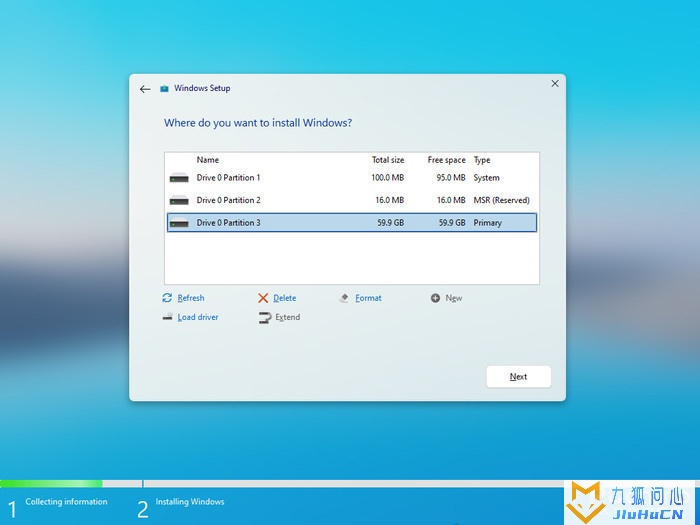The image size is (700, 525).
Task: Click the drive icon for Partition 3
Action: click(x=179, y=222)
